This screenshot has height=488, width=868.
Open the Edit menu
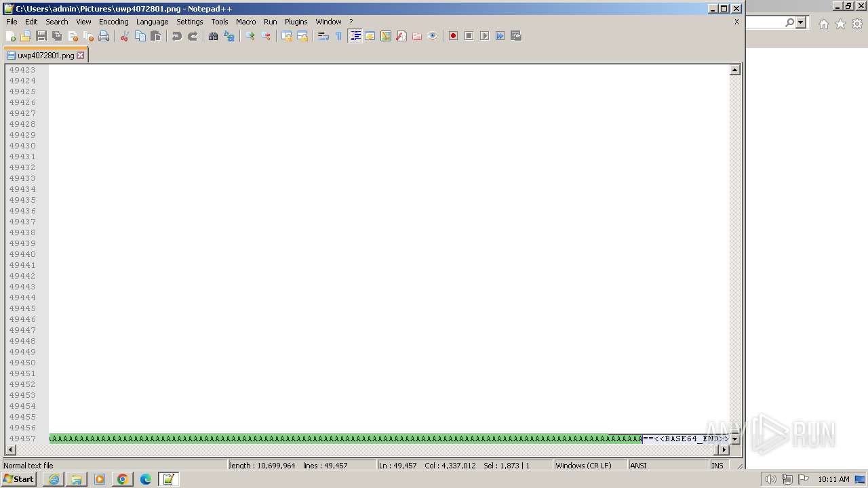[31, 22]
